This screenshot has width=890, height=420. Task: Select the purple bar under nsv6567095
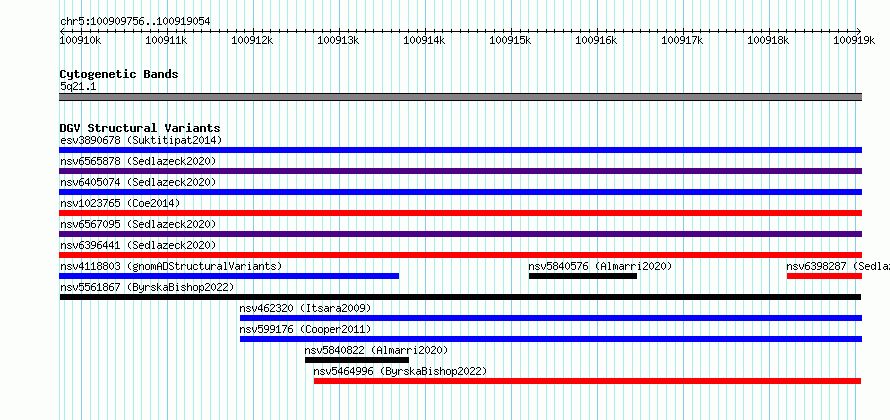click(460, 234)
